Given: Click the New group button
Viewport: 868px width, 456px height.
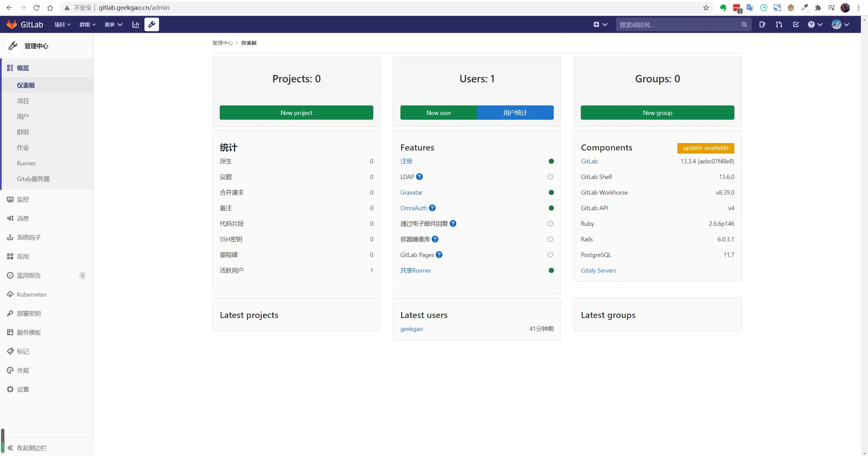Looking at the screenshot, I should click(x=657, y=113).
